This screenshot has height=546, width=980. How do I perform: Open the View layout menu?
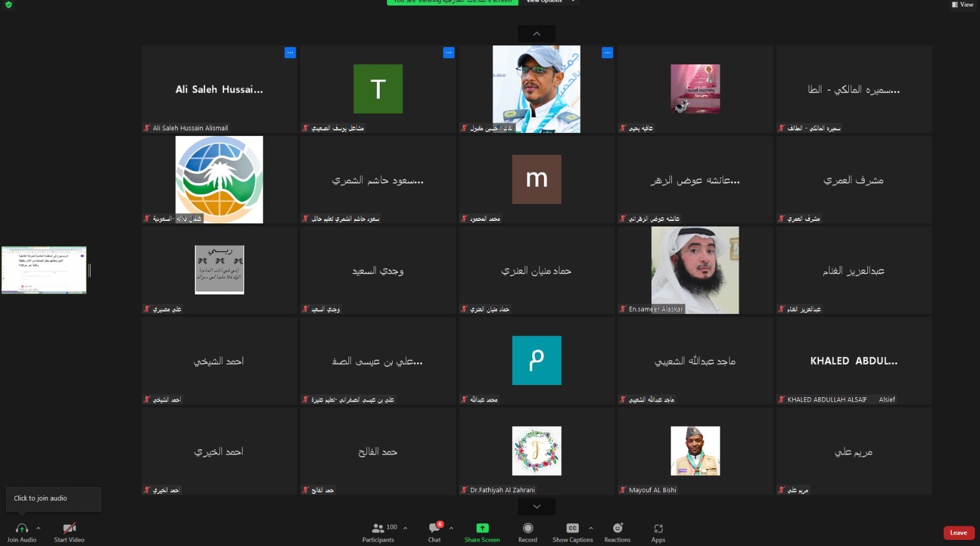pos(962,4)
